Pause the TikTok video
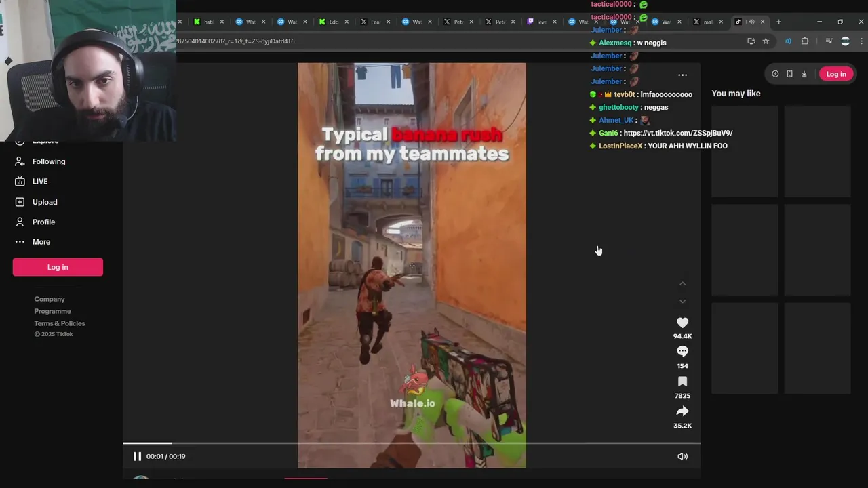The width and height of the screenshot is (868, 488). (137, 456)
